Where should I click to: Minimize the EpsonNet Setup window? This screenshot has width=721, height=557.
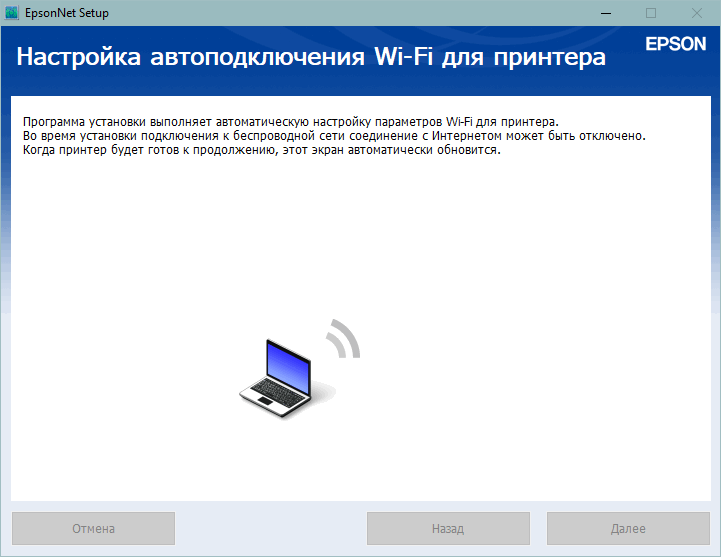[x=606, y=13]
